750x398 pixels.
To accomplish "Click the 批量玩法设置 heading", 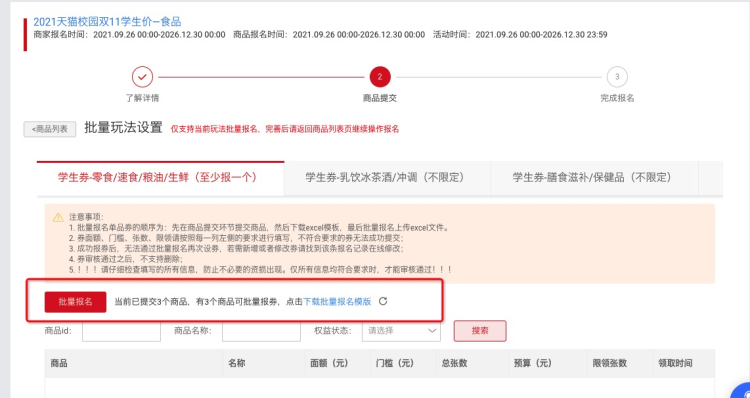I will click(123, 128).
